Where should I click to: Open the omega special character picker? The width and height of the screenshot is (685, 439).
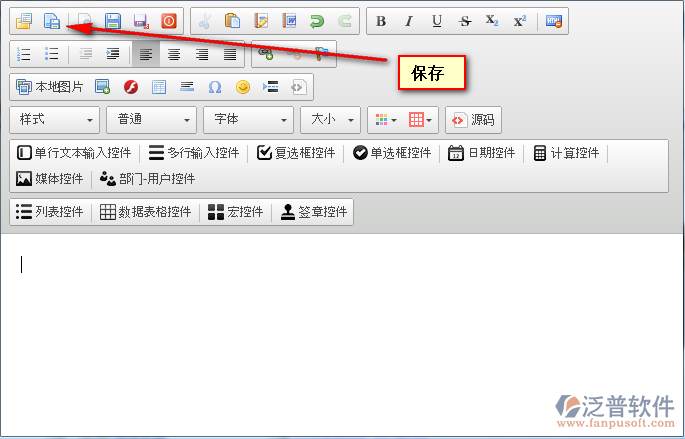point(214,87)
